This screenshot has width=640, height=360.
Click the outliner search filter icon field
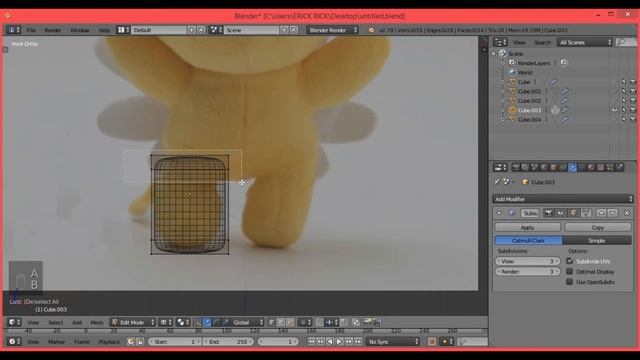(x=626, y=42)
